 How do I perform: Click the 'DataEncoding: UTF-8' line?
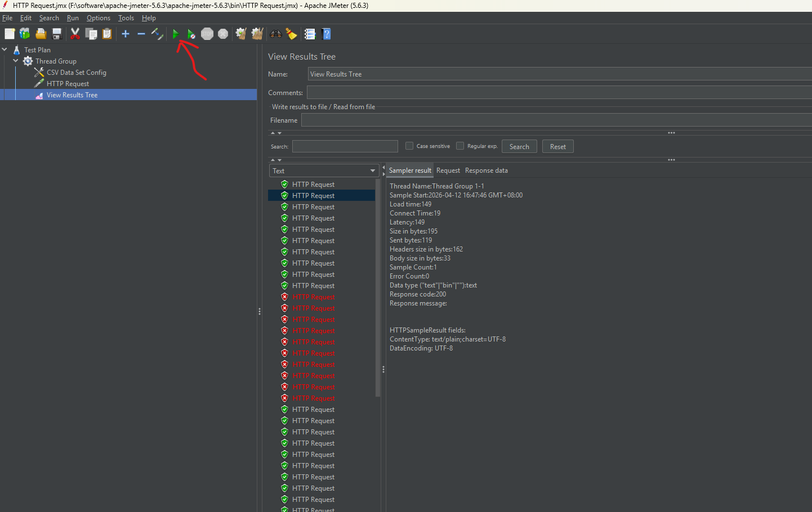(421, 348)
